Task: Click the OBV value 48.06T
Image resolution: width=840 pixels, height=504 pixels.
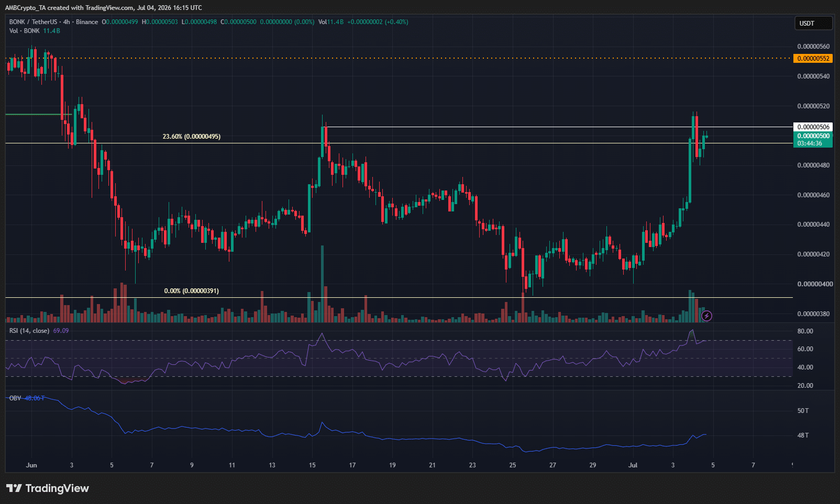Action: [x=35, y=398]
